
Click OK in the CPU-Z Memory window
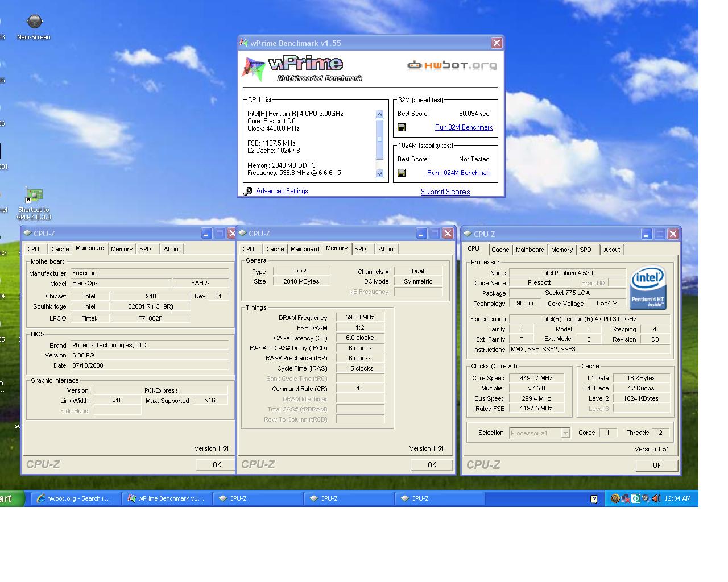pyautogui.click(x=432, y=465)
